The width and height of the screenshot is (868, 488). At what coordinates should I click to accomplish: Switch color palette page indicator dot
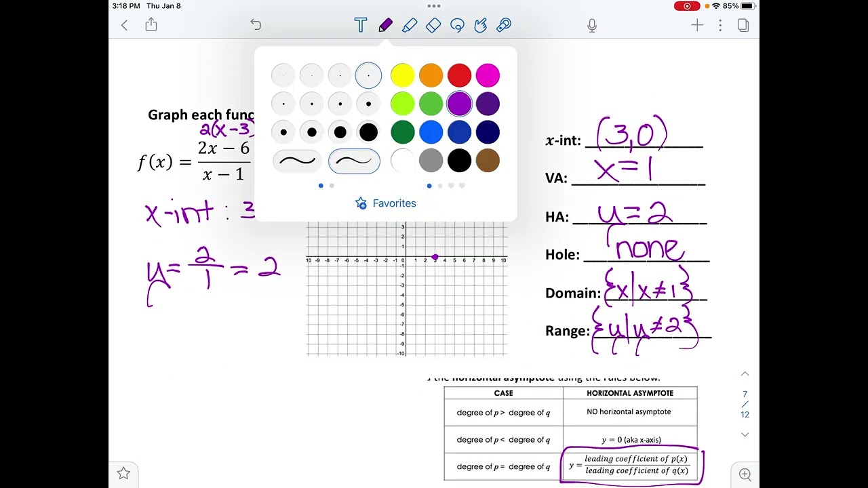(x=440, y=186)
